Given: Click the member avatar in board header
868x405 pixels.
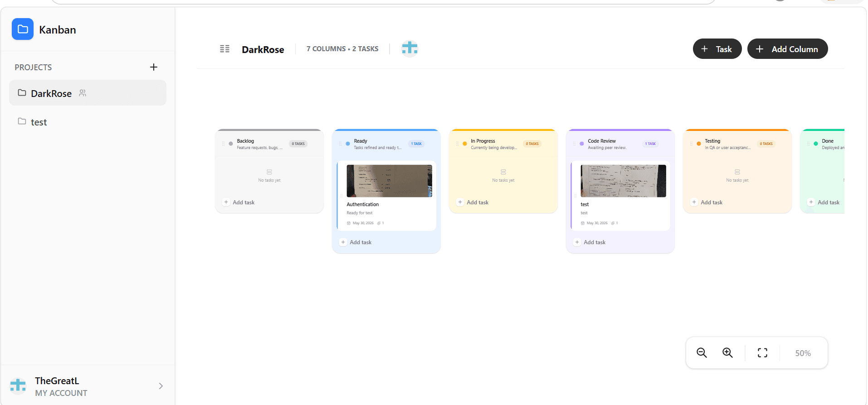Looking at the screenshot, I should point(410,48).
